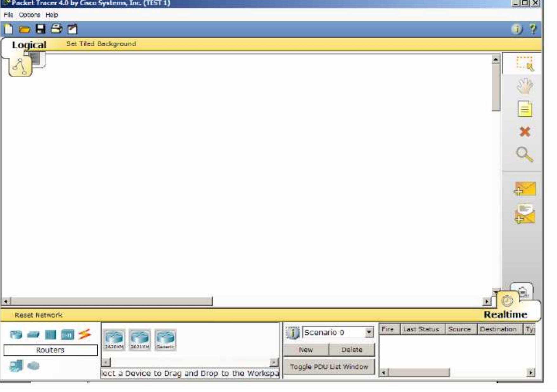The width and height of the screenshot is (557, 392).
Task: Choose the red X Delete tool
Action: point(525,132)
